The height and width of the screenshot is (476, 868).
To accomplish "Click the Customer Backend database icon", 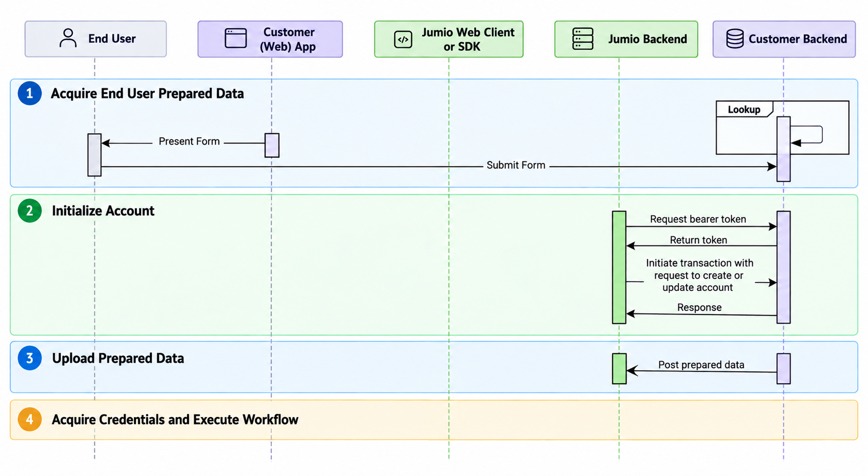I will [x=735, y=39].
